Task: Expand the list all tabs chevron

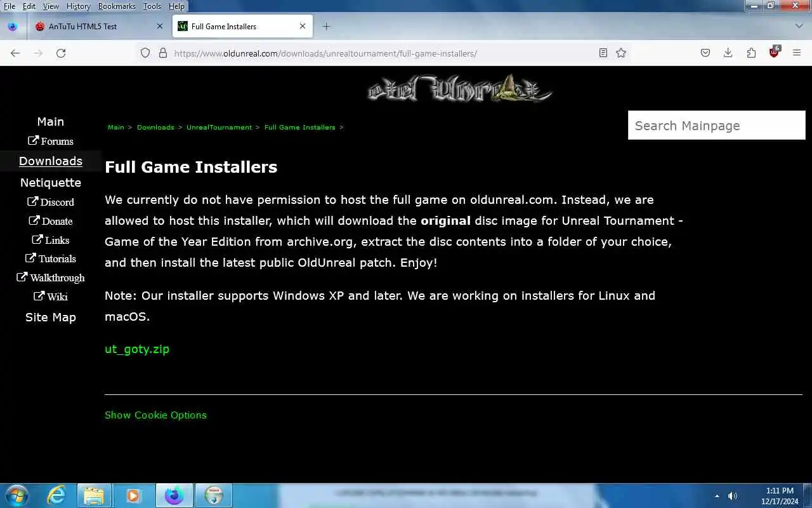Action: [799, 27]
